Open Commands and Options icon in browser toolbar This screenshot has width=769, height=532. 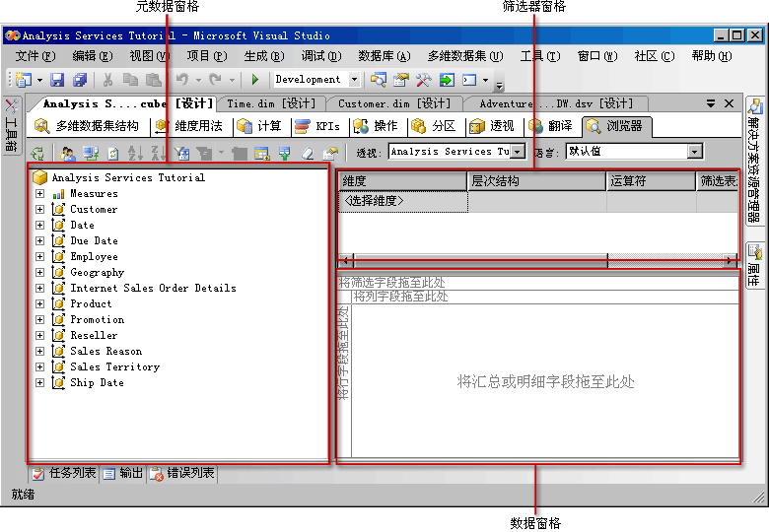(x=330, y=154)
